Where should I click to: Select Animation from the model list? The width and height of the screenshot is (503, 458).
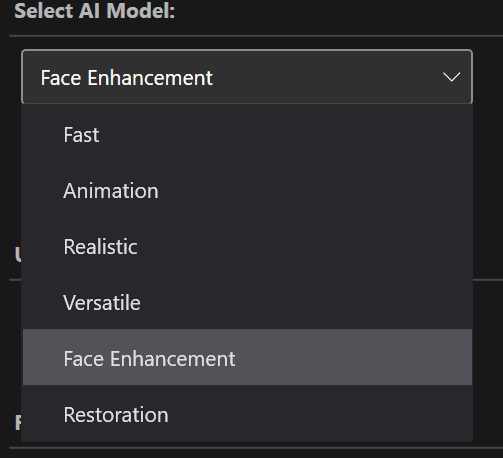click(247, 191)
